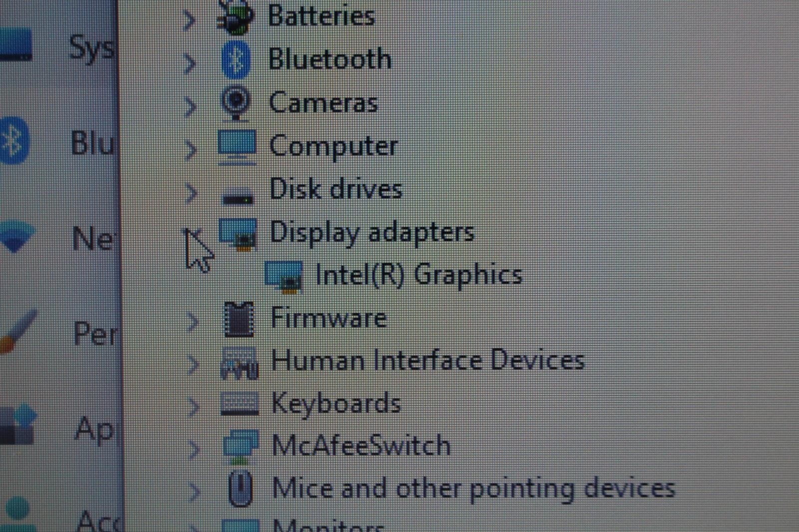Select the Batteries label
The height and width of the screenshot is (532, 799).
coord(321,15)
